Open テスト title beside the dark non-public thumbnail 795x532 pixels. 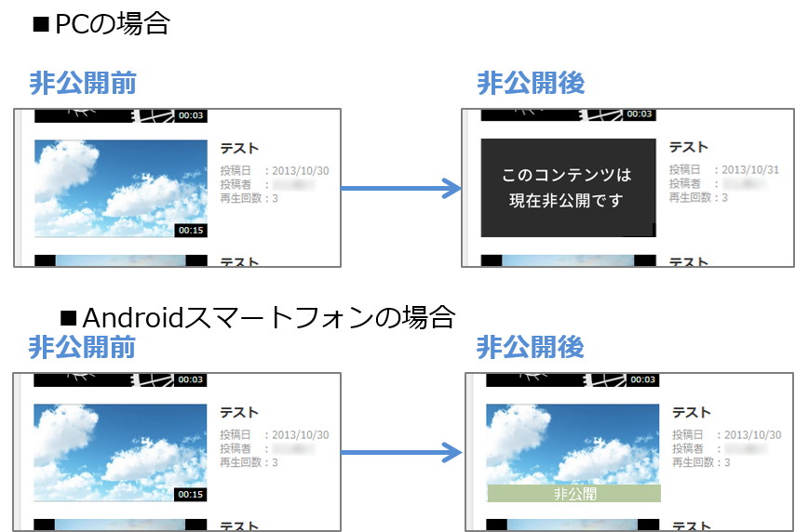click(x=688, y=148)
